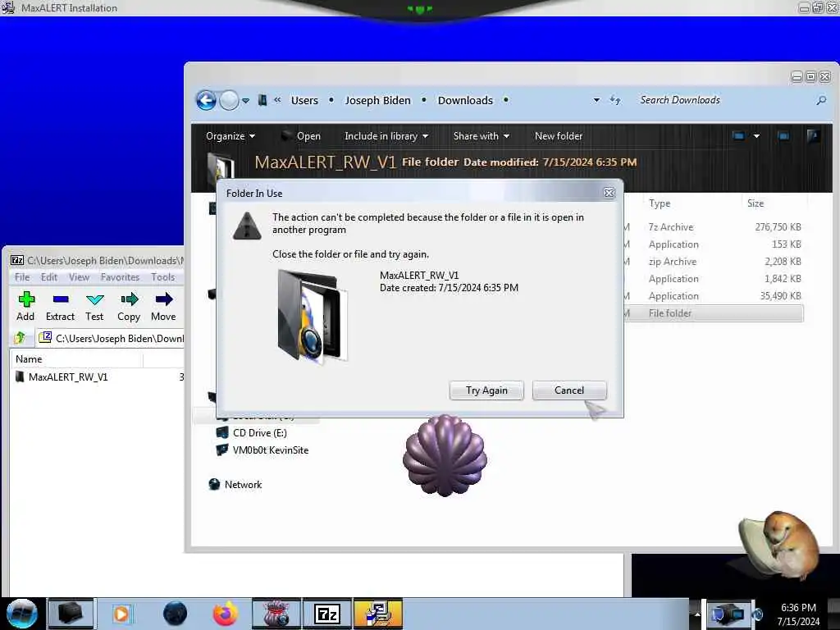840x630 pixels.
Task: Click the 7-Zip Move button
Action: (x=163, y=307)
